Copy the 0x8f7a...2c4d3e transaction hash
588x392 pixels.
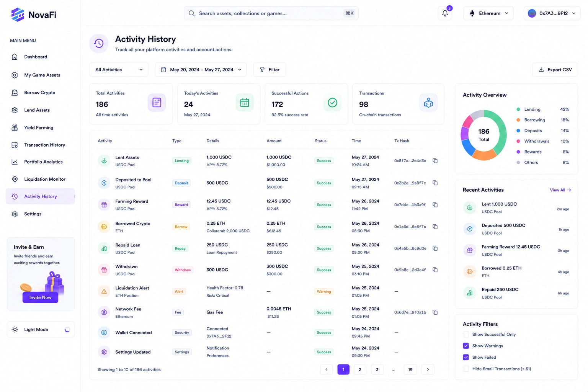point(435,161)
